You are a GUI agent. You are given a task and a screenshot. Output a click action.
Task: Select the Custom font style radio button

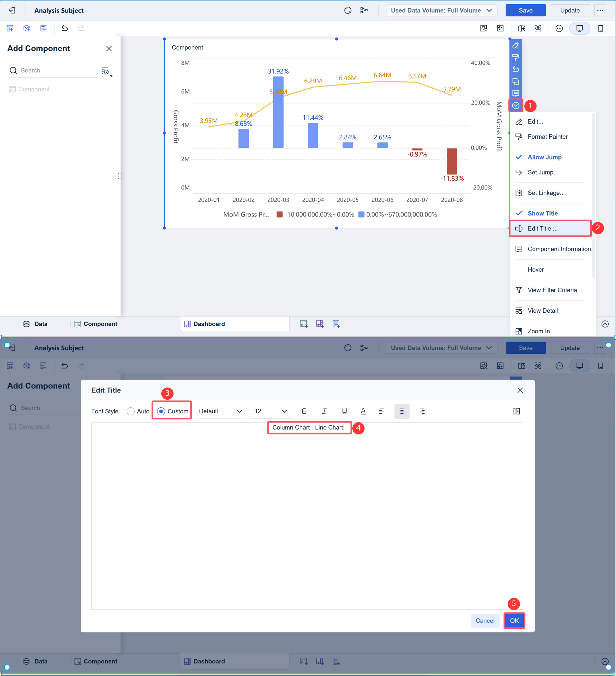tap(161, 411)
